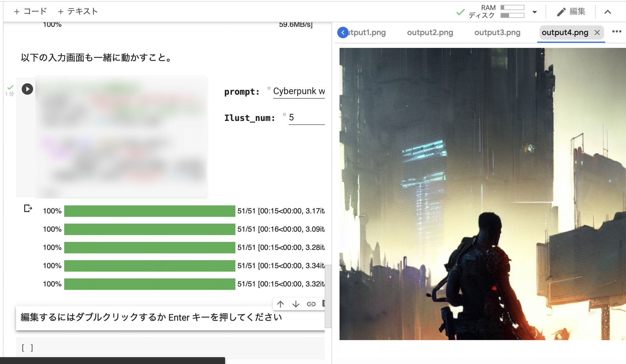Screen dimensions: 626x364
Task: Click the blurred code editor area of the cell
Action: pyautogui.click(x=122, y=137)
